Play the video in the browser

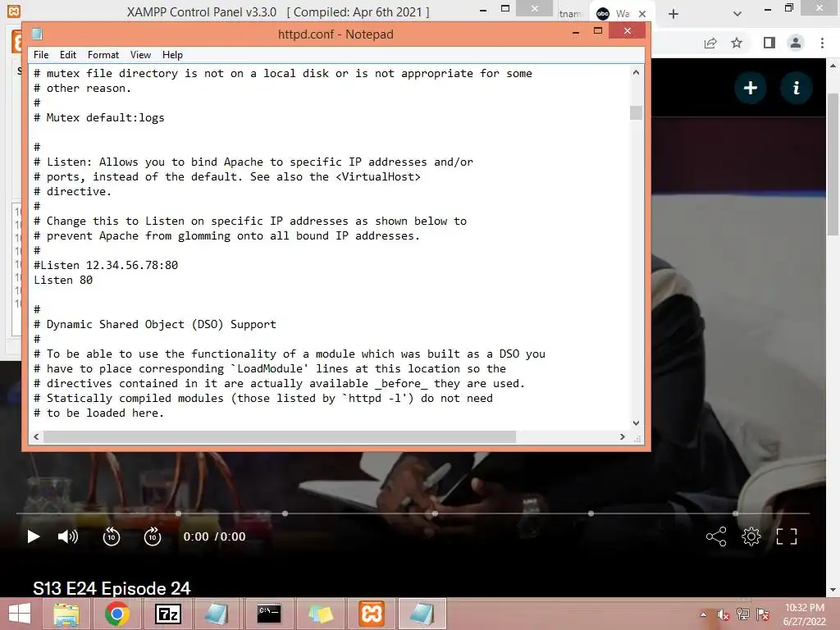click(x=33, y=536)
